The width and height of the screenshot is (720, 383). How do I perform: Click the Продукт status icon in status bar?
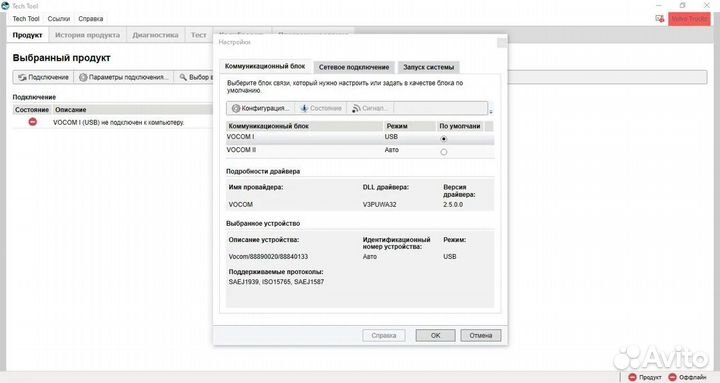[x=632, y=377]
